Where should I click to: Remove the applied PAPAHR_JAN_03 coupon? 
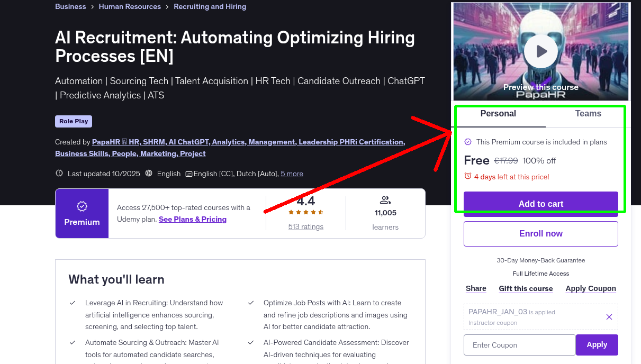pyautogui.click(x=609, y=316)
